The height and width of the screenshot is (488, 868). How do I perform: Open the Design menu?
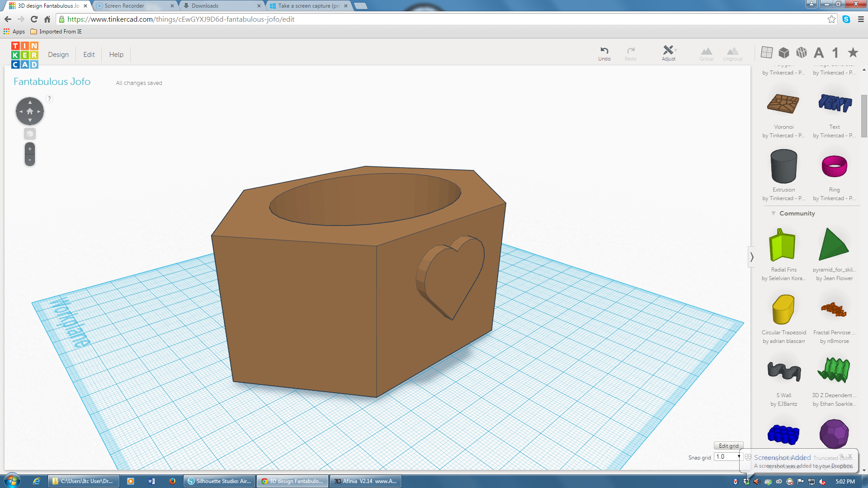58,54
